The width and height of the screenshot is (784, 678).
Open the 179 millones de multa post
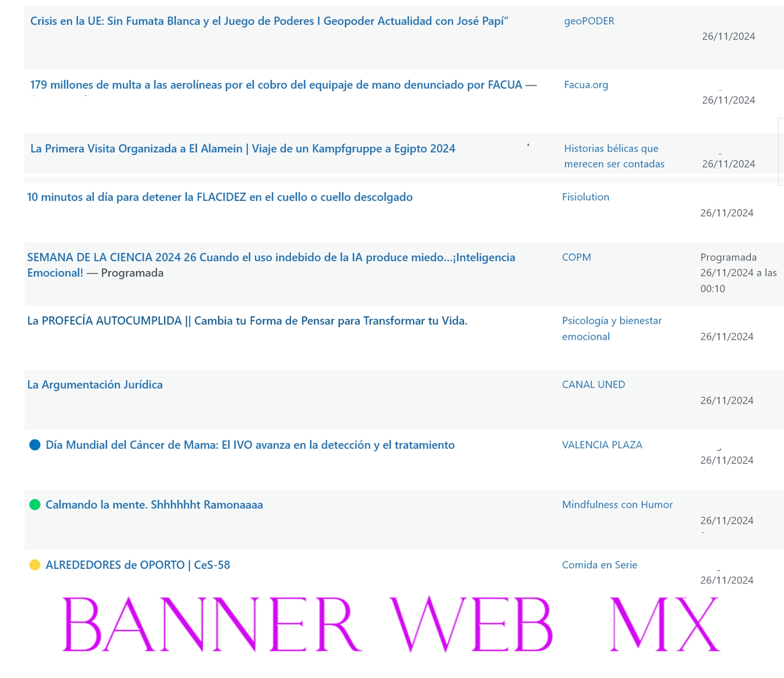click(x=276, y=85)
